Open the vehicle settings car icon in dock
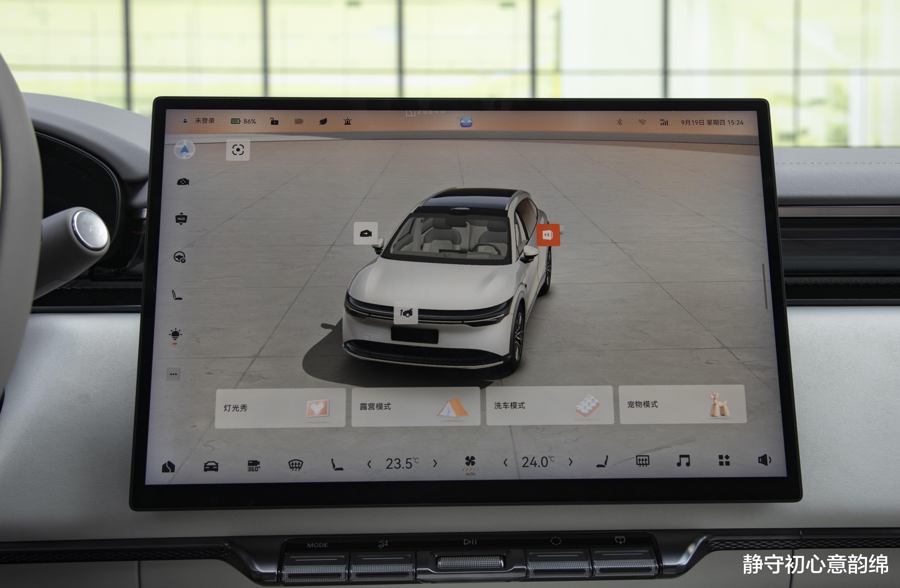Viewport: 900px width, 588px height. (211, 466)
